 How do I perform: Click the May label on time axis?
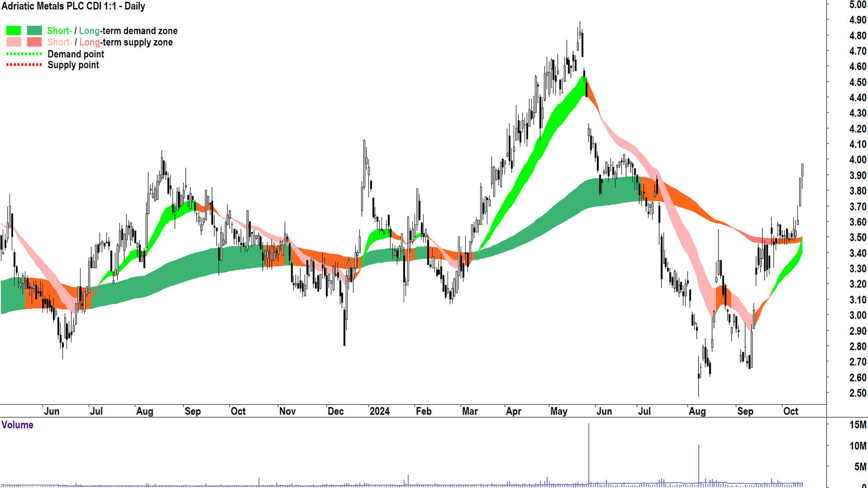[x=559, y=411]
